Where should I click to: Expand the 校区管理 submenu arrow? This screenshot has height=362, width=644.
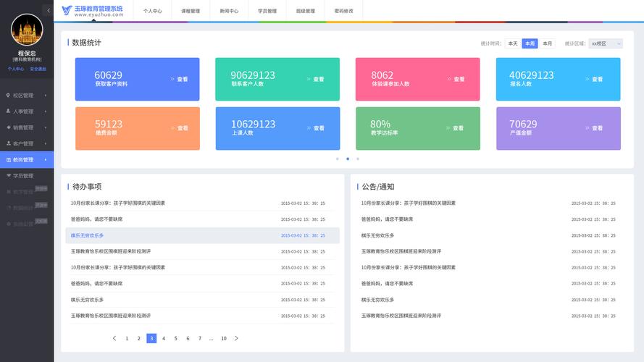(x=46, y=96)
